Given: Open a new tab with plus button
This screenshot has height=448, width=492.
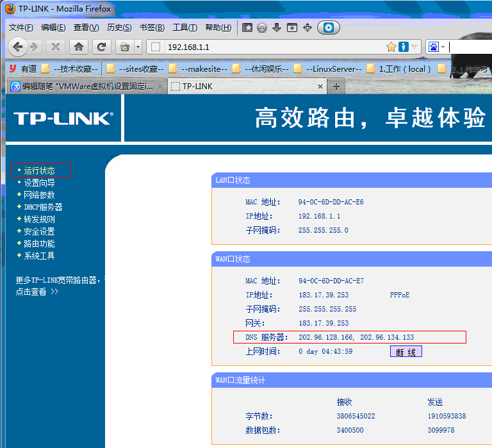Looking at the screenshot, I should [x=336, y=87].
